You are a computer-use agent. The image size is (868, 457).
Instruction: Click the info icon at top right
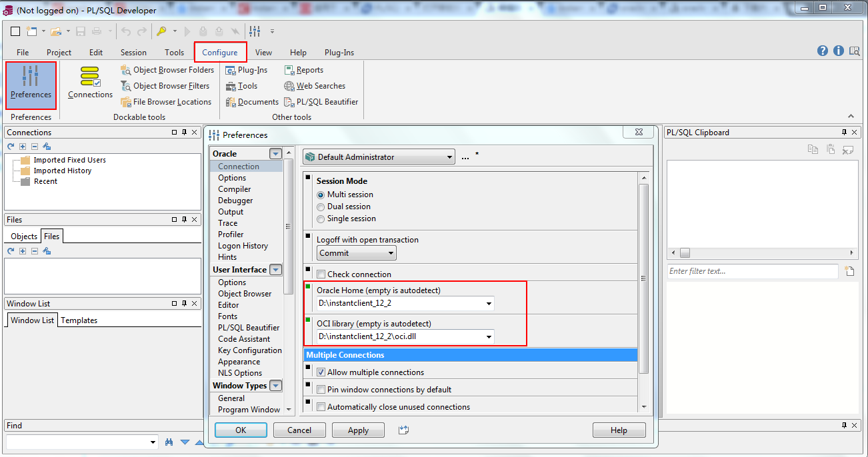(839, 51)
